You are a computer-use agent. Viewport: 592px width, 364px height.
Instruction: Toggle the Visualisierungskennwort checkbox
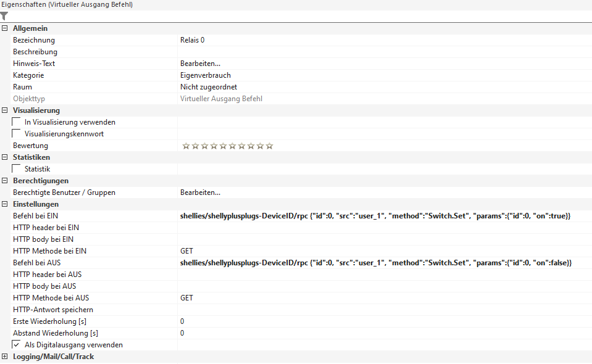17,134
